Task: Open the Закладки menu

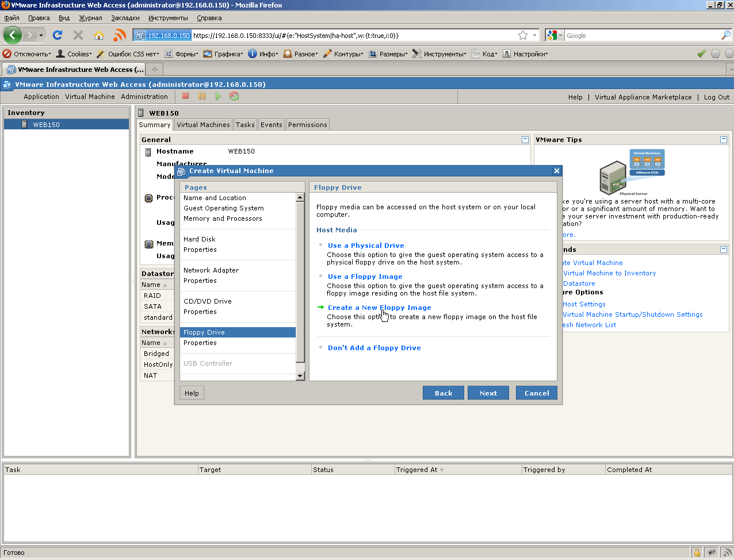Action: click(x=125, y=18)
